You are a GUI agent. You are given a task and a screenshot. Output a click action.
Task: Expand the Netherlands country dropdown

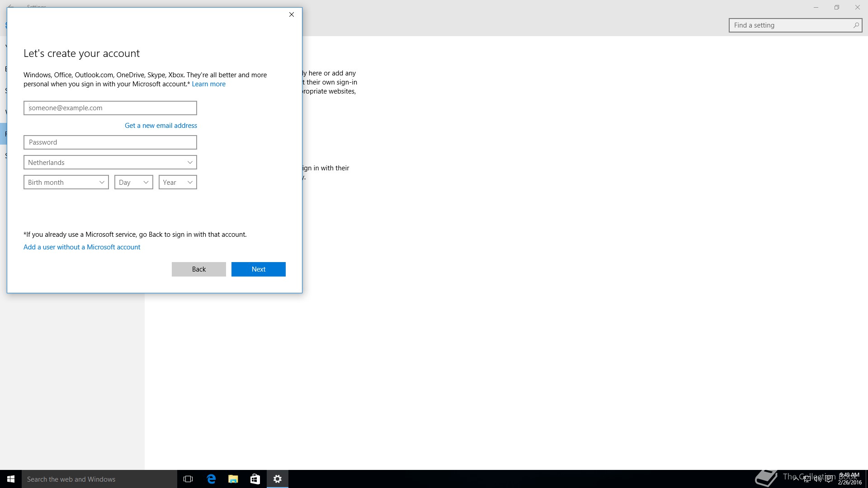[110, 162]
